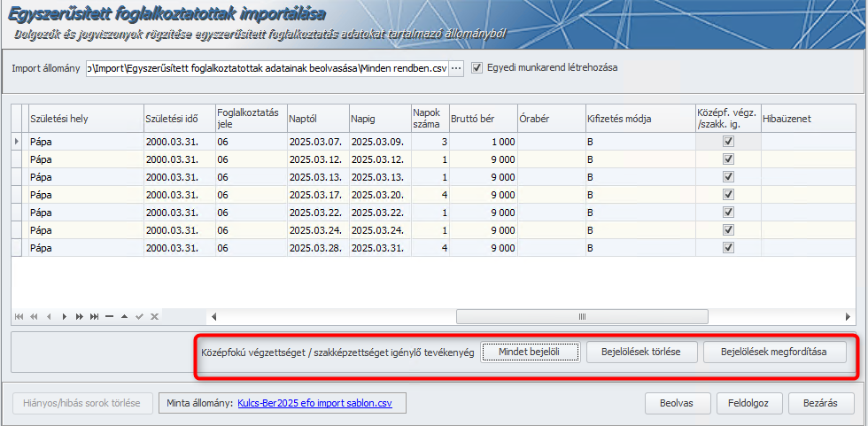The height and width of the screenshot is (426, 868).
Task: Click the Mindet bejelöli button
Action: (531, 352)
